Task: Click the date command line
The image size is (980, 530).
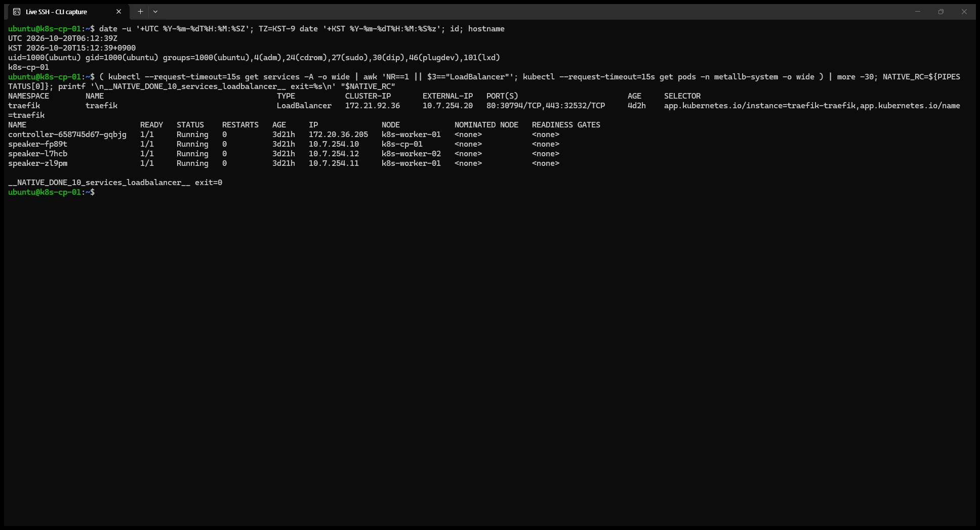Action: (x=257, y=29)
